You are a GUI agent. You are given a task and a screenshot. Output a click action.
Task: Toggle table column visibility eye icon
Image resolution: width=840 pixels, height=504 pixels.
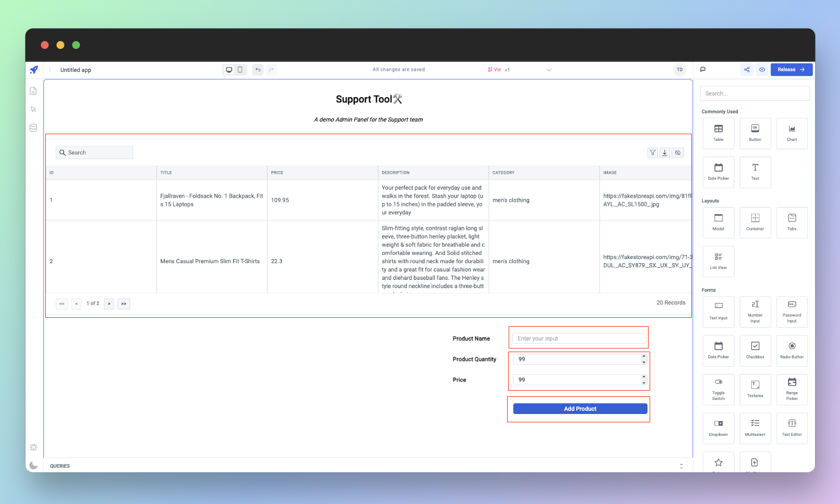click(678, 153)
